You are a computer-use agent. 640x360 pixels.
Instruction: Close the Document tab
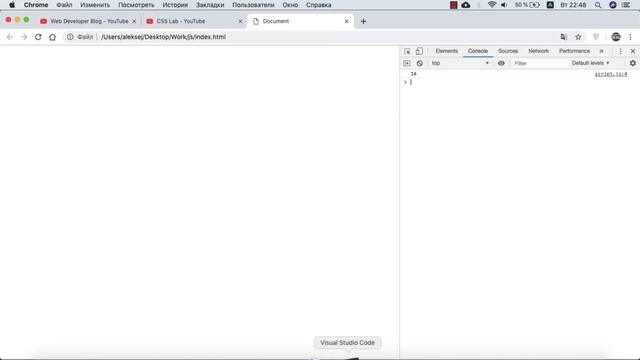click(347, 21)
